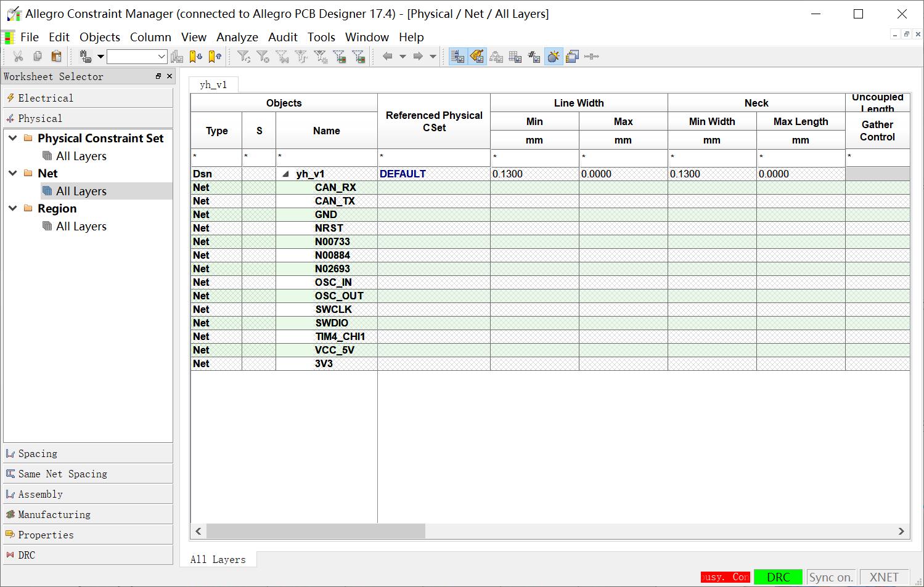The image size is (924, 587).
Task: Collapse the yh_v1 design row triangle
Action: click(285, 174)
